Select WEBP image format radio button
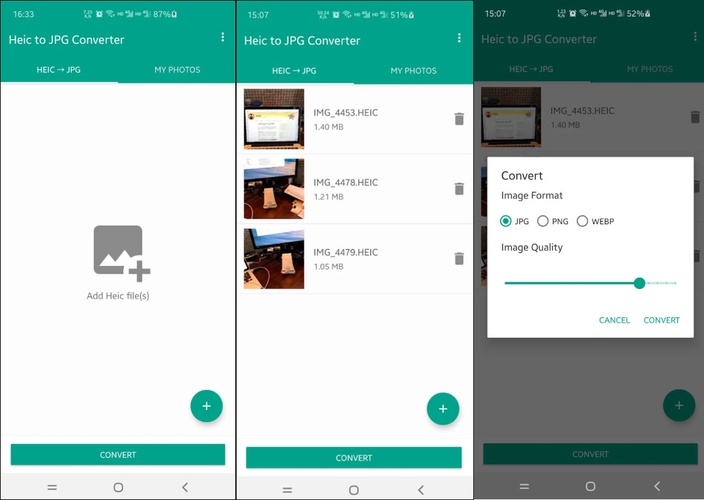This screenshot has height=500, width=704. click(582, 221)
